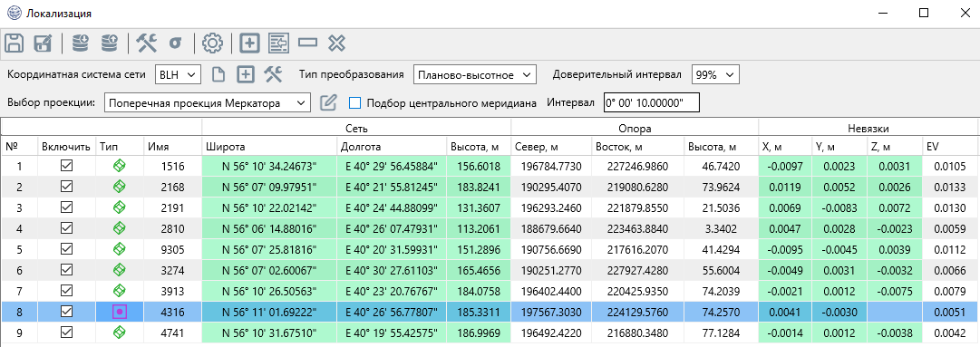Click edit projection pencil icon

[328, 102]
